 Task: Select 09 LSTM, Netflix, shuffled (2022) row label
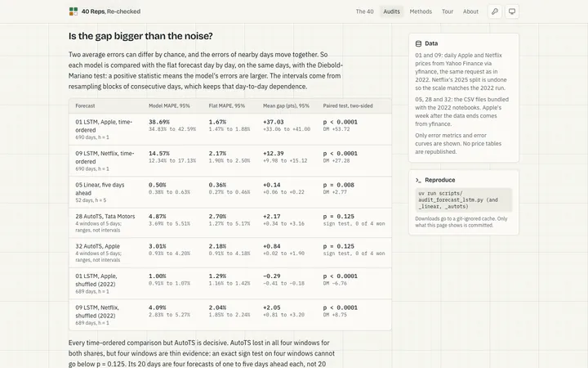97,312
